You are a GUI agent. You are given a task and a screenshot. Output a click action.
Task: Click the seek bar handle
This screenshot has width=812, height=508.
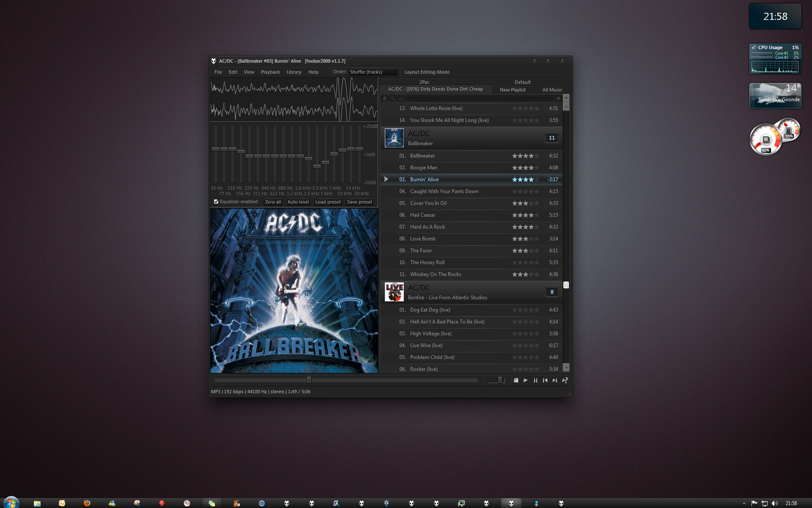pyautogui.click(x=309, y=380)
